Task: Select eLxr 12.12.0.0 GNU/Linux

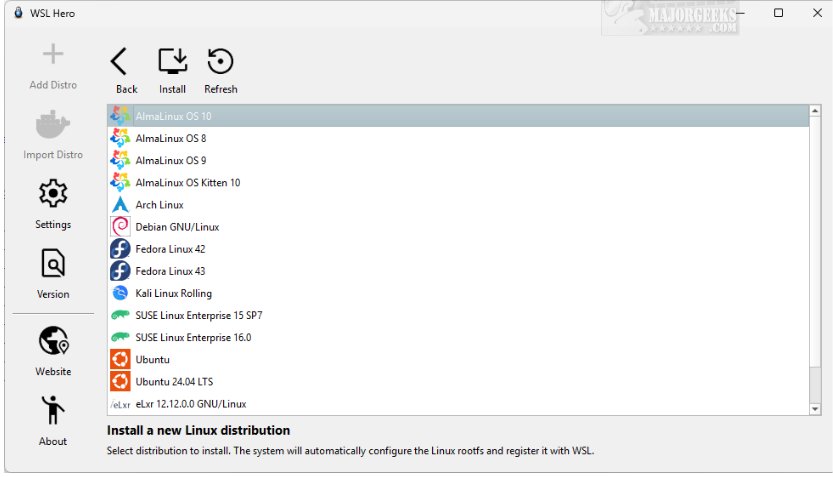Action: pyautogui.click(x=458, y=404)
